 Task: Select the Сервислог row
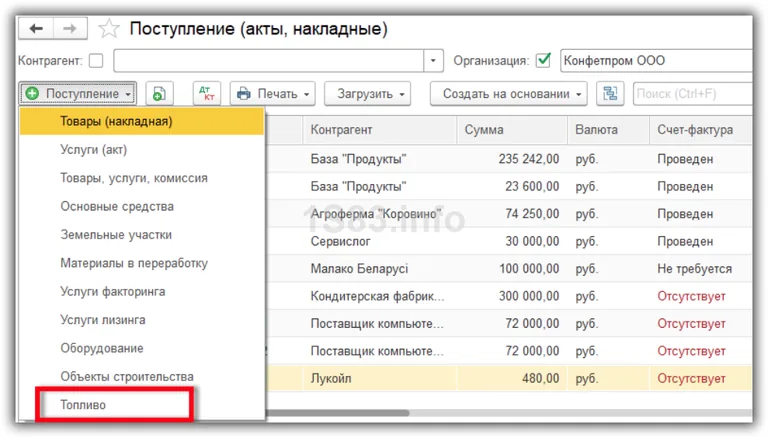(x=509, y=241)
